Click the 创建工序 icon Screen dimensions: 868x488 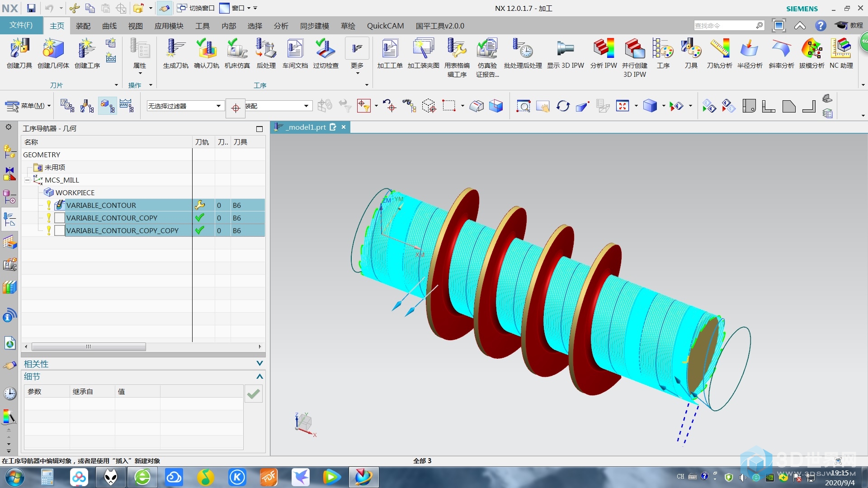(x=87, y=49)
